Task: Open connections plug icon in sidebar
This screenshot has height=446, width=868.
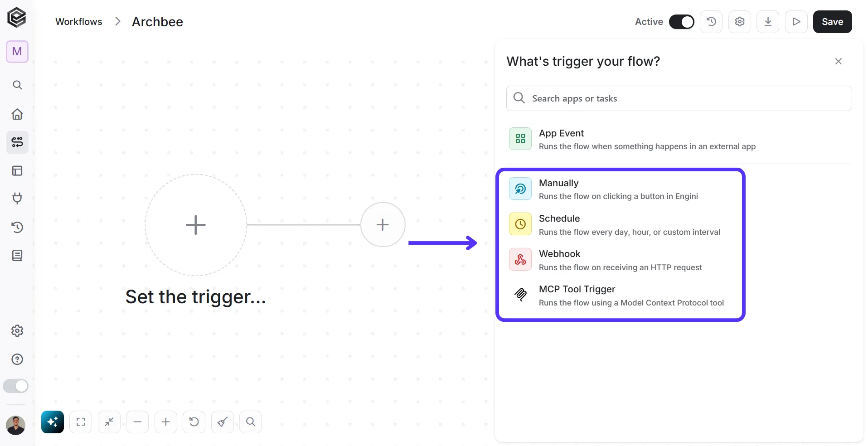Action: click(x=17, y=199)
